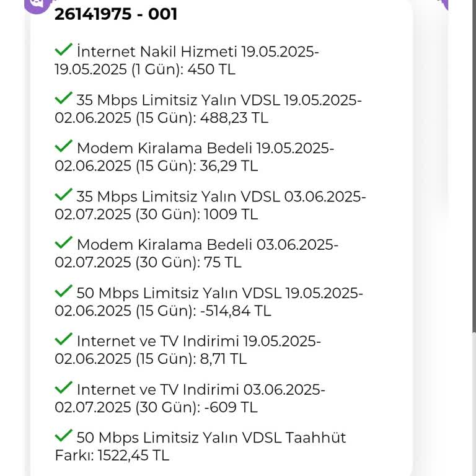Tap Internet ve TV Indirimi 8,71 TL line
Screen dimensions: 476x476
pyautogui.click(x=187, y=350)
